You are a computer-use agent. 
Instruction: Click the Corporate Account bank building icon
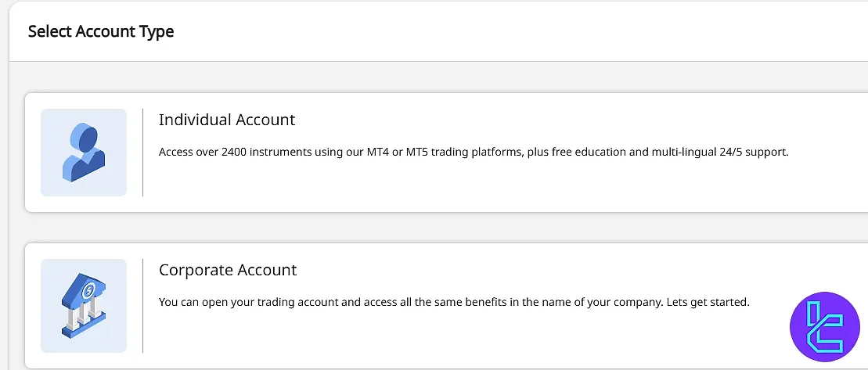coord(84,304)
